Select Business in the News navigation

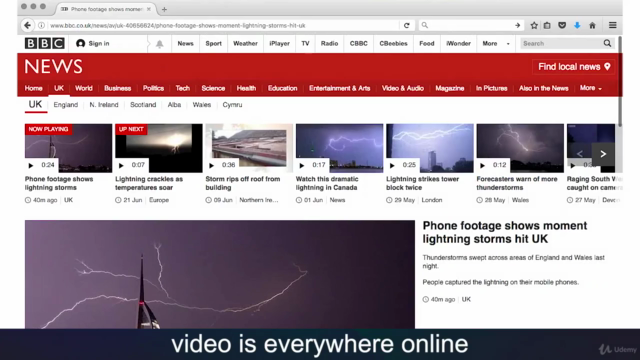(118, 88)
